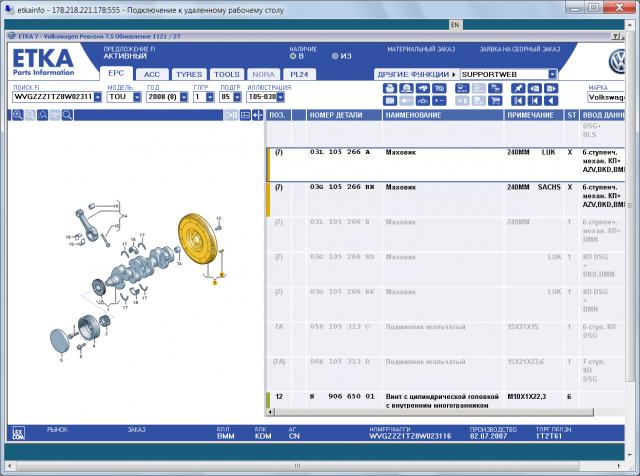Switch to the EPC tab

[x=116, y=73]
